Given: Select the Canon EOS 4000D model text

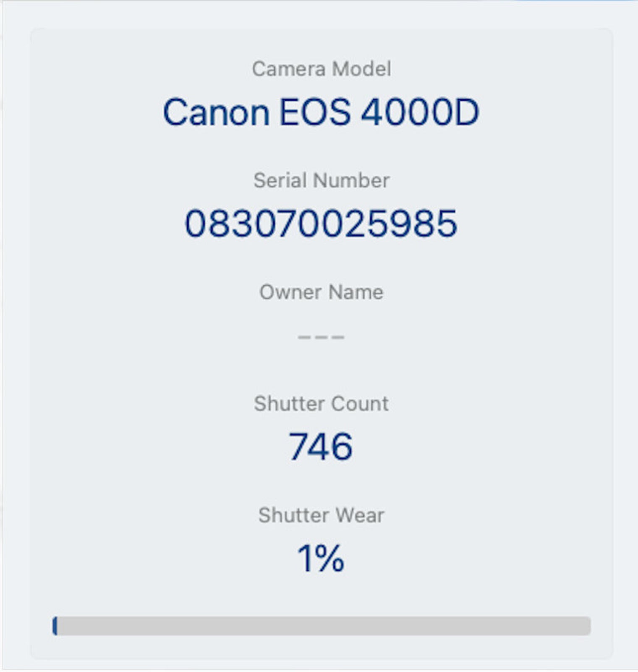Looking at the screenshot, I should click(321, 112).
